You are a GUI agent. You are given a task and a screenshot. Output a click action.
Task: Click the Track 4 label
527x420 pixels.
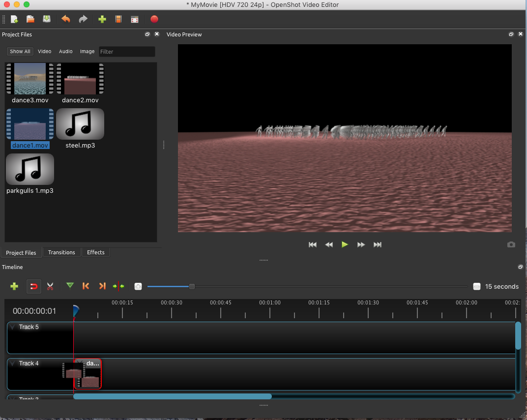pos(29,363)
